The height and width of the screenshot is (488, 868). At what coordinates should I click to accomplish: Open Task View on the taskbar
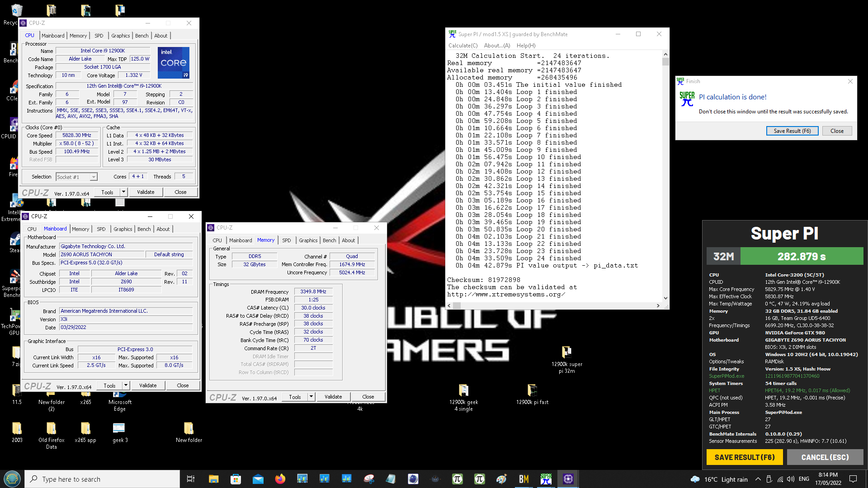click(x=191, y=479)
